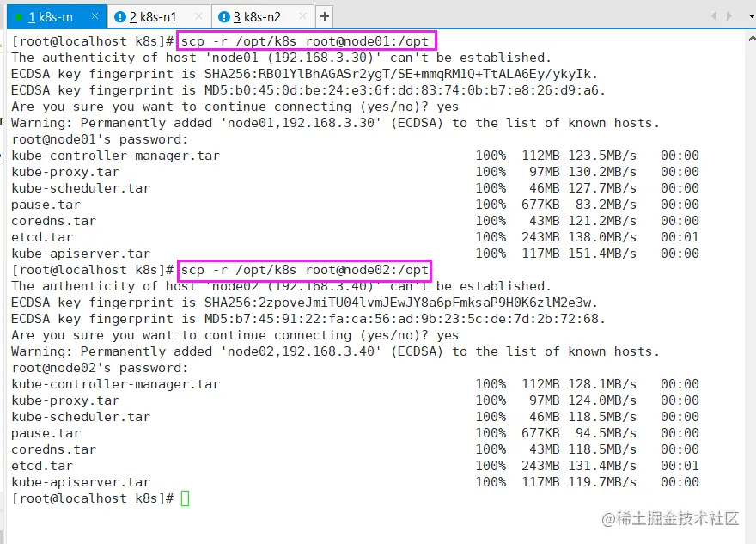Click the '83.2MB/s' speed for pause.tar

tap(606, 205)
